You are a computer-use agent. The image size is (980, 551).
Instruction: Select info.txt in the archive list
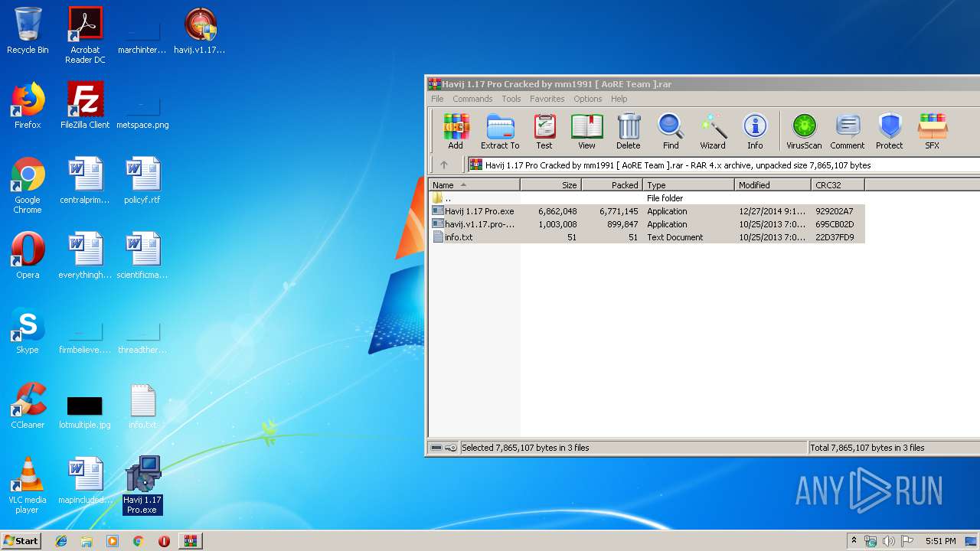coord(647,237)
